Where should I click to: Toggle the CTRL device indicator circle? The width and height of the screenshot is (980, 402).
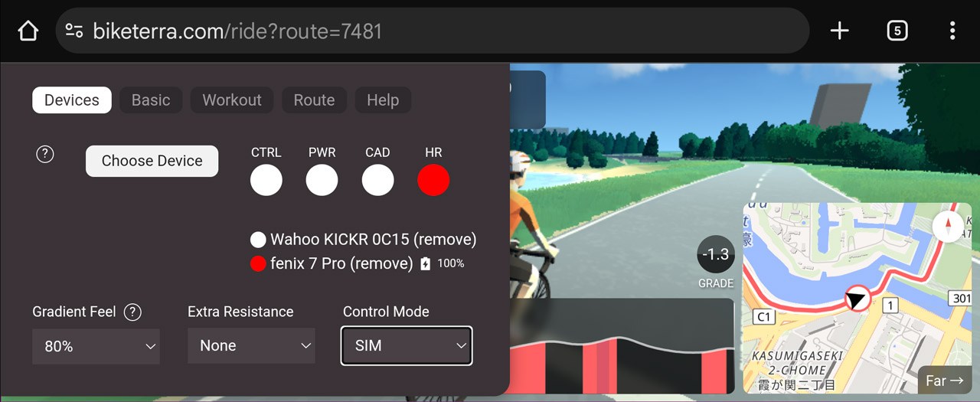[266, 180]
